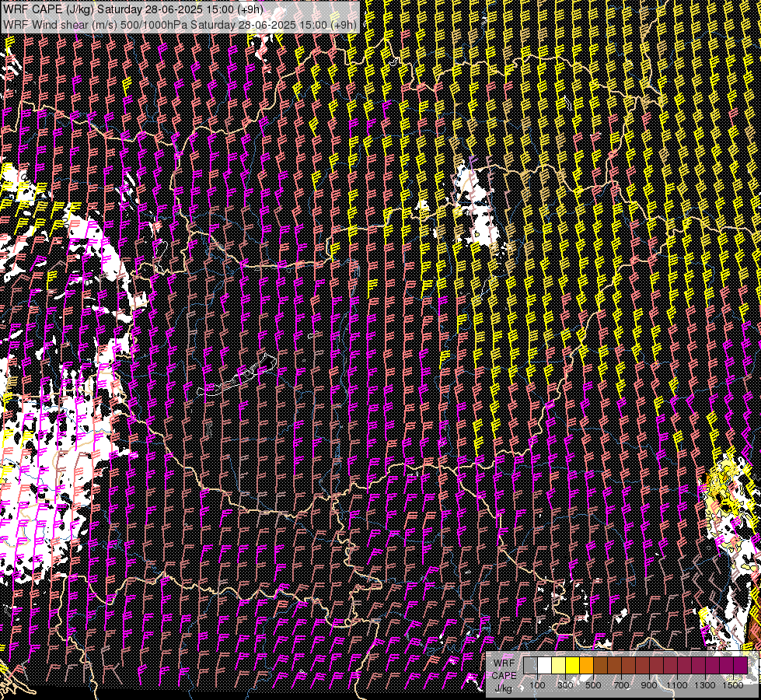Click the white Lake Balaton outline on map
Viewport: 761px width, 700px height.
coord(237,375)
